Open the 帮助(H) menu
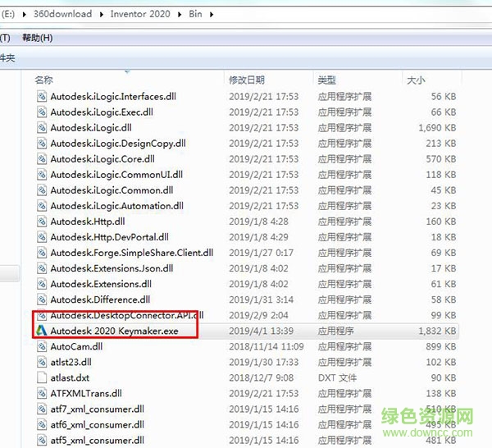The width and height of the screenshot is (492, 448). click(38, 38)
